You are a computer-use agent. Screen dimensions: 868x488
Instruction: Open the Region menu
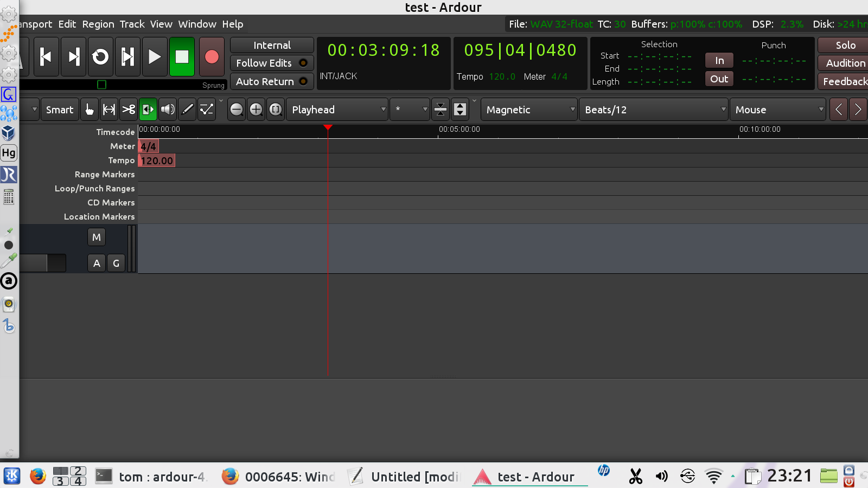pyautogui.click(x=98, y=24)
